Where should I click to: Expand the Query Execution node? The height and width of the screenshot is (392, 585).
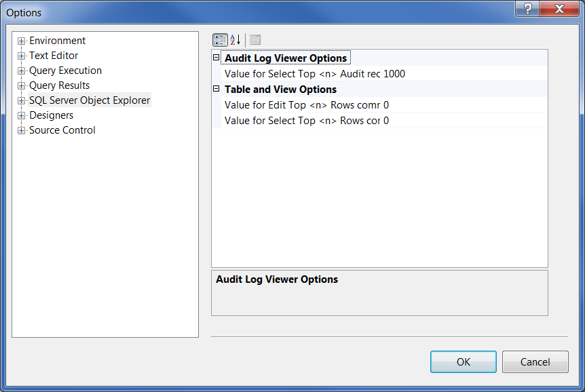(21, 71)
